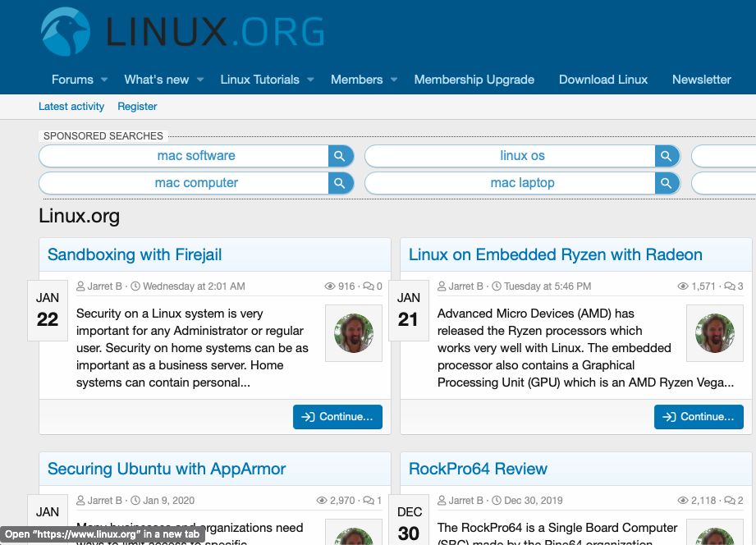Click user icon beside Jarret B in RockPro64 post
The width and height of the screenshot is (756, 545).
pyautogui.click(x=442, y=501)
